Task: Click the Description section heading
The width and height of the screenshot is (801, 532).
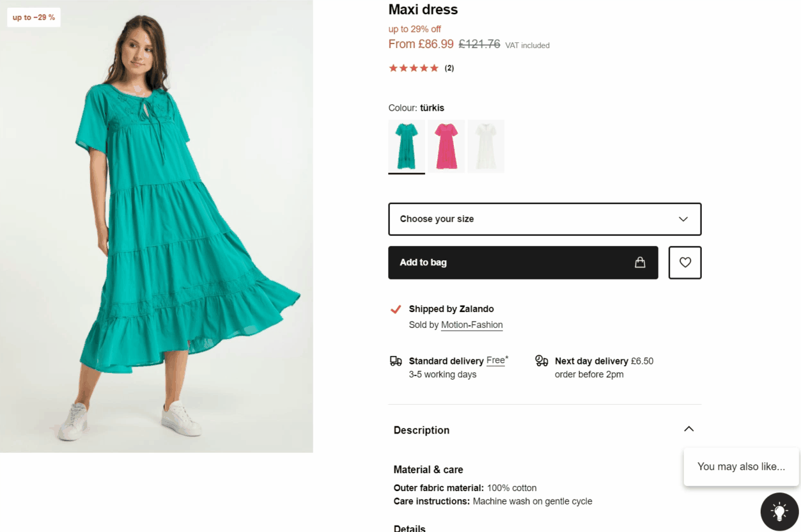Action: pos(421,430)
